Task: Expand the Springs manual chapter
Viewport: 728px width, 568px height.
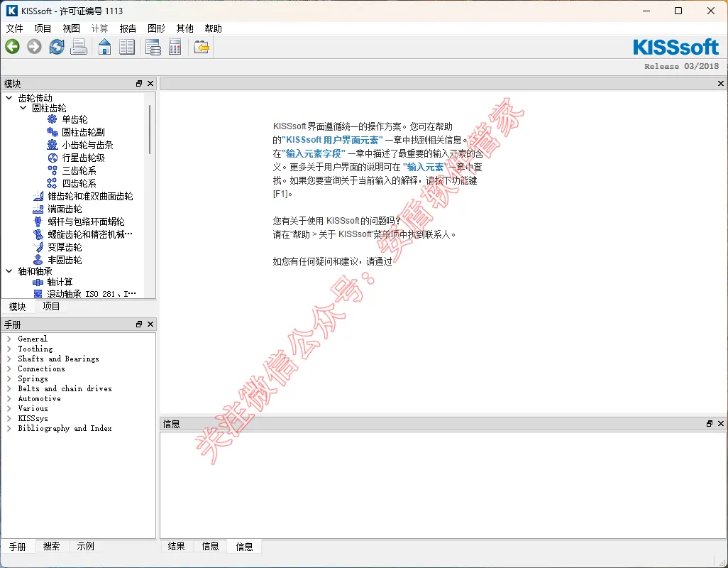Action: click(x=9, y=379)
